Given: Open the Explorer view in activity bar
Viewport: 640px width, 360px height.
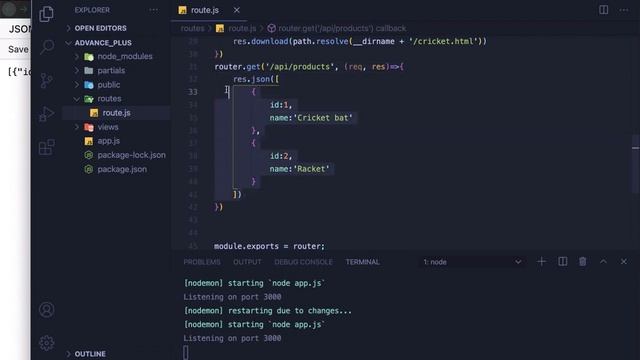Looking at the screenshot, I should coord(47,14).
